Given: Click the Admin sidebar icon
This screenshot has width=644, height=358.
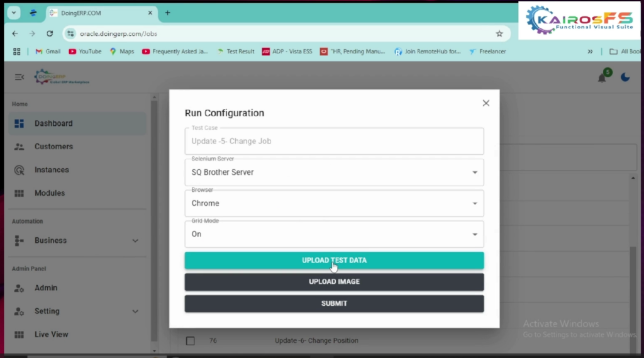Looking at the screenshot, I should (19, 288).
